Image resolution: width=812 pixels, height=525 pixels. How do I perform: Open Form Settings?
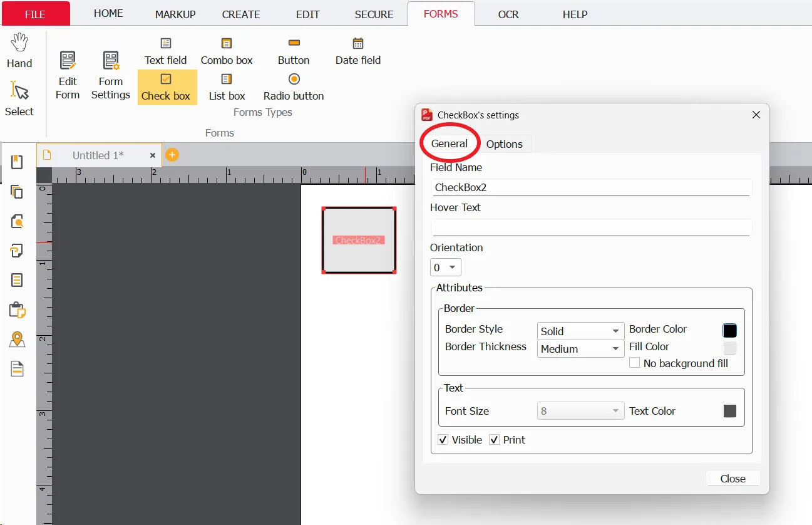coord(111,76)
